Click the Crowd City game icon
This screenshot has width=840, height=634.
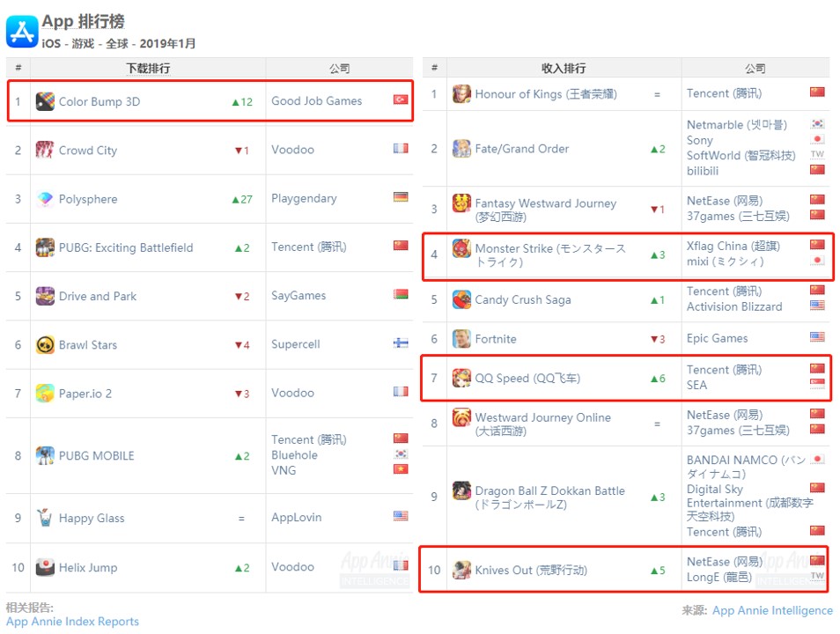tap(45, 151)
